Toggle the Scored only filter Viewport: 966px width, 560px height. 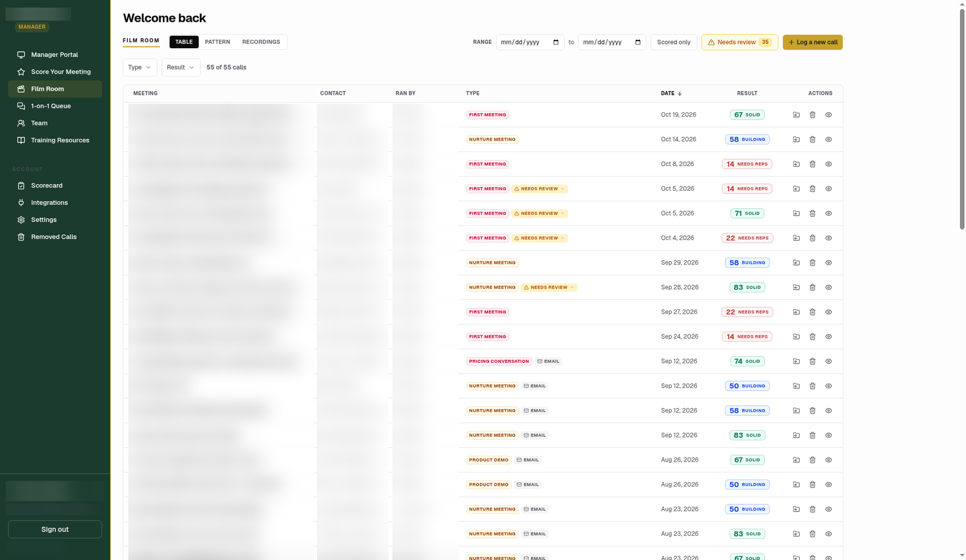pyautogui.click(x=674, y=42)
